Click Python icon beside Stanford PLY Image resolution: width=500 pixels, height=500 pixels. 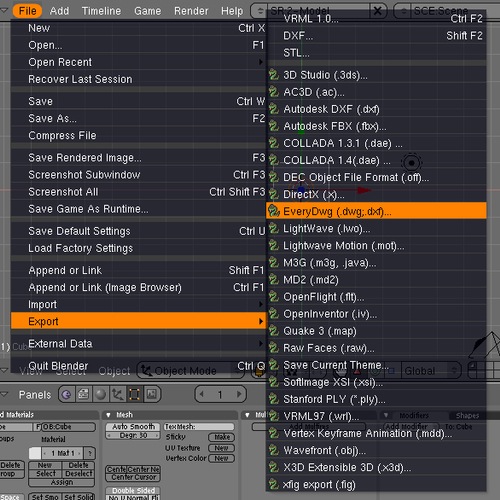point(274,399)
